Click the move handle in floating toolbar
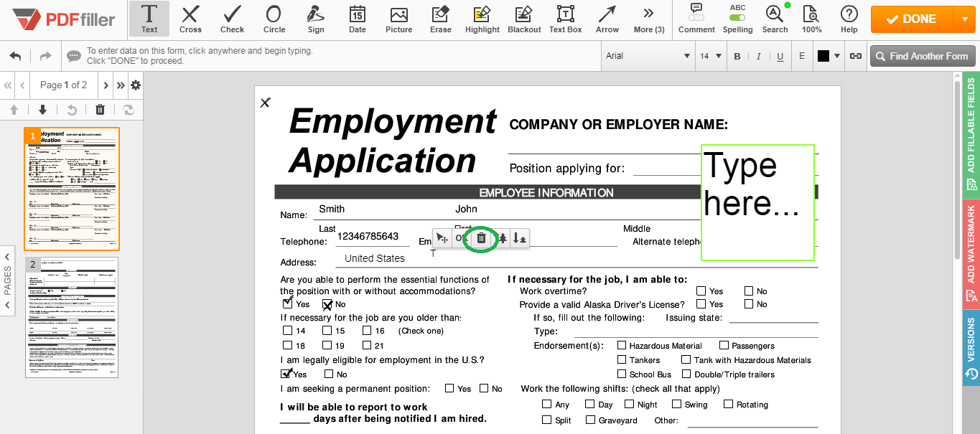 coord(443,239)
